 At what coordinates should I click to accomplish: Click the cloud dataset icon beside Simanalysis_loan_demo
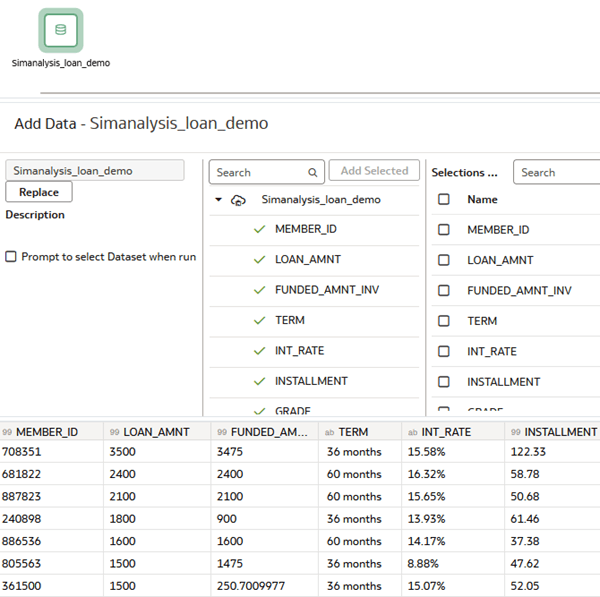coord(238,200)
